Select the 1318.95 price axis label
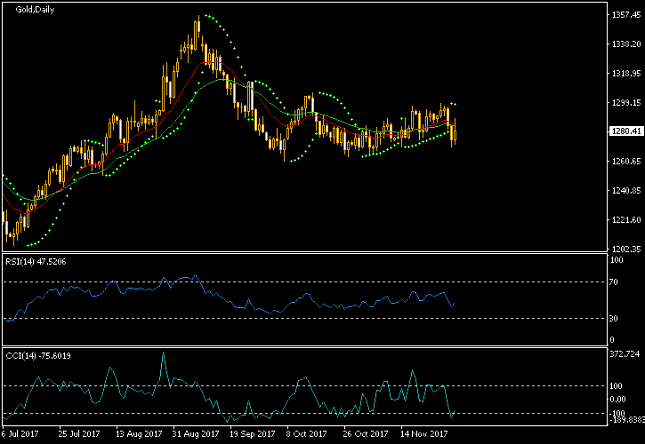 (626, 73)
